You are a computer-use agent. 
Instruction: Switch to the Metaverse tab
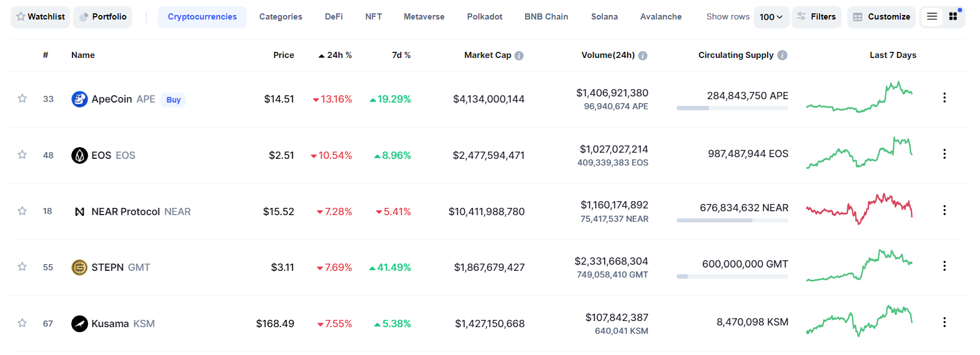pos(424,17)
